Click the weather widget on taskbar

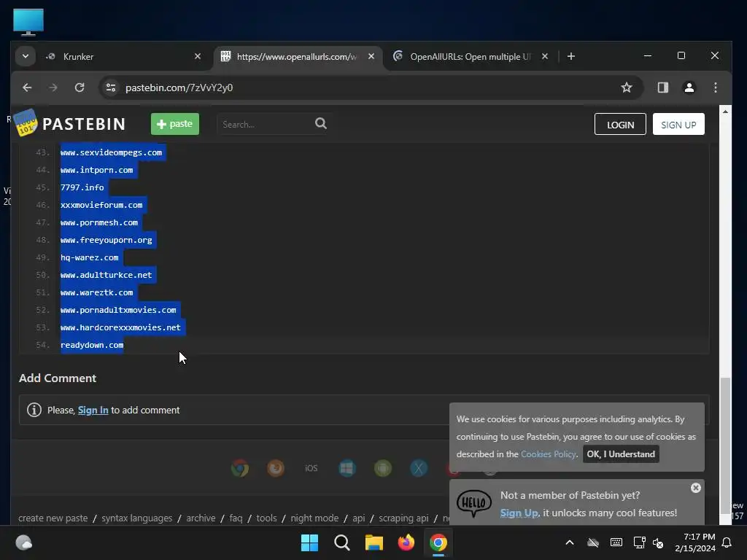23,542
